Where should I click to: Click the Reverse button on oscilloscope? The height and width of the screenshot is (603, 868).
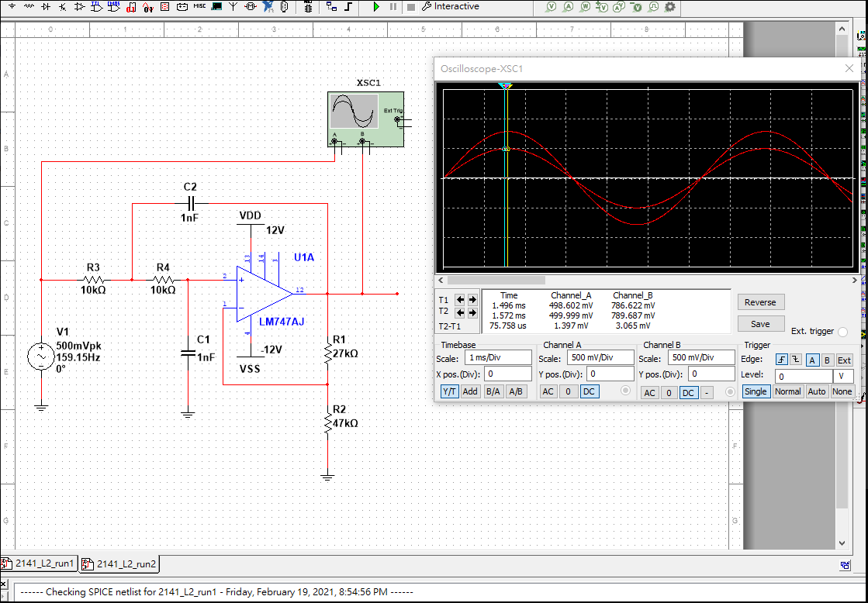pyautogui.click(x=760, y=302)
